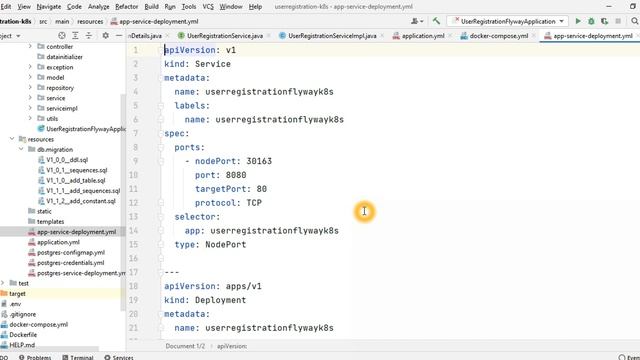Select the target folder in tree

click(17, 293)
